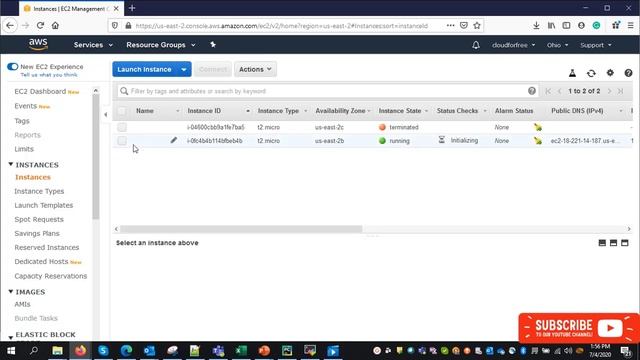Open AMIs under Images
The height and width of the screenshot is (360, 640).
pyautogui.click(x=22, y=304)
